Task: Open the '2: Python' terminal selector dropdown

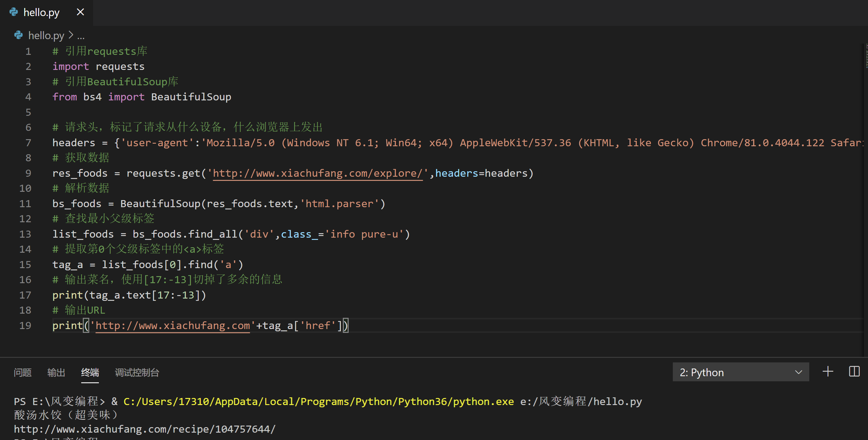Action: click(741, 372)
